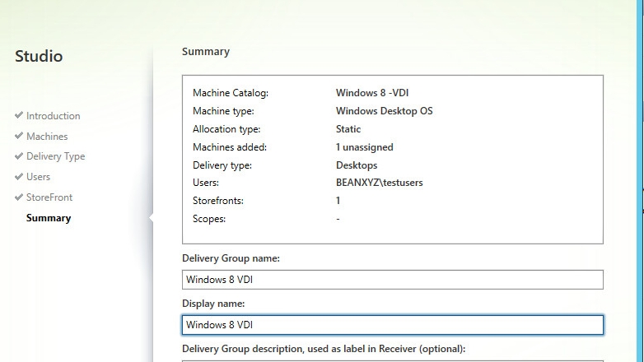The width and height of the screenshot is (644, 362).
Task: Select the Summary step in sidebar
Action: (x=49, y=218)
